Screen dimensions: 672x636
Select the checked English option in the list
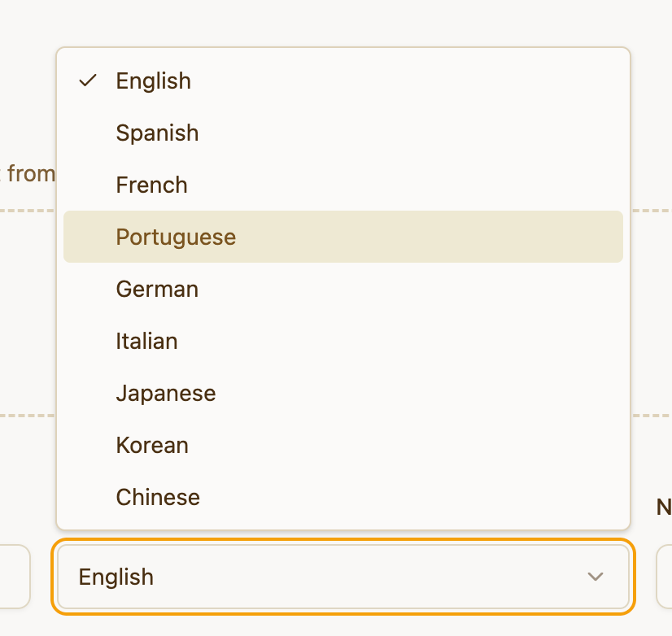(154, 81)
